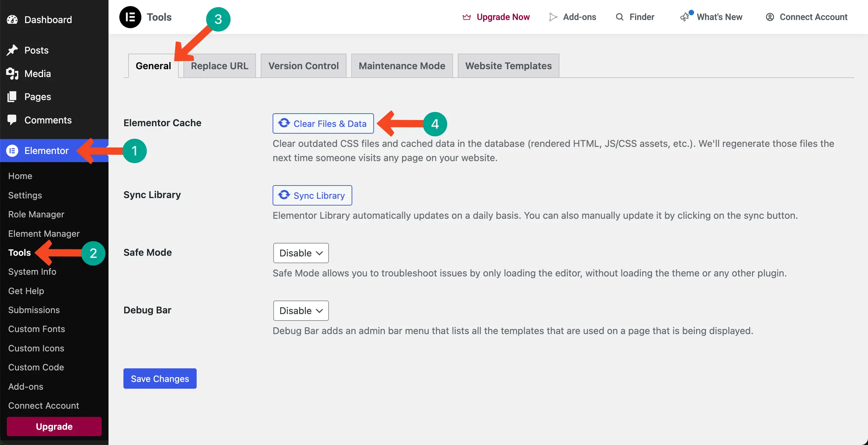Click the Upgrade button in the sidebar
Screen dimensions: 868x445
click(x=54, y=426)
